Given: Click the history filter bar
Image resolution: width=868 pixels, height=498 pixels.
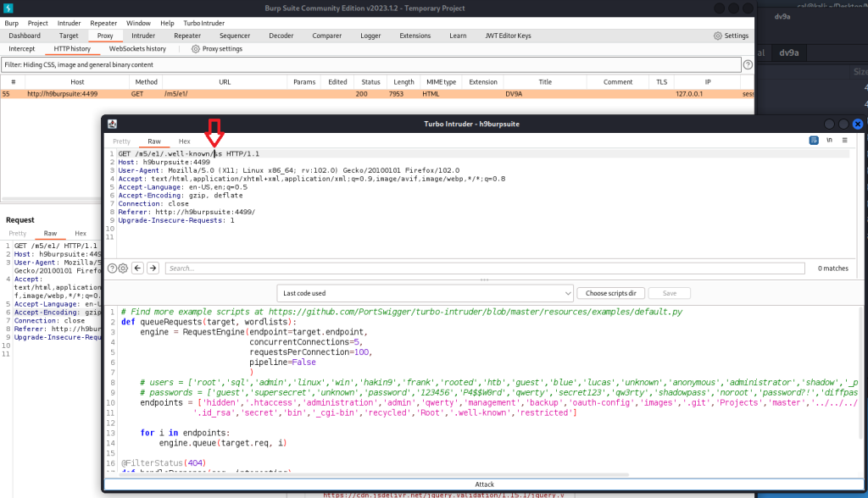Looking at the screenshot, I should (371, 64).
